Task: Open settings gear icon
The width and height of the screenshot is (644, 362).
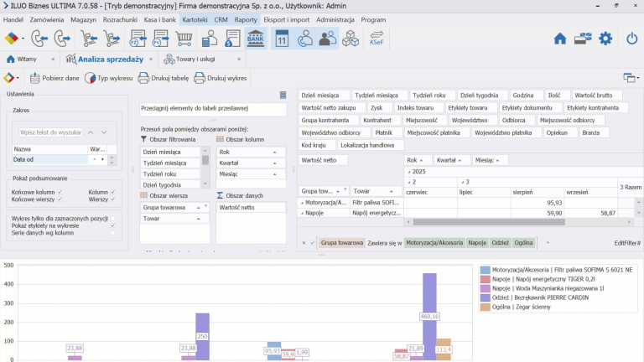Action: coord(605,39)
